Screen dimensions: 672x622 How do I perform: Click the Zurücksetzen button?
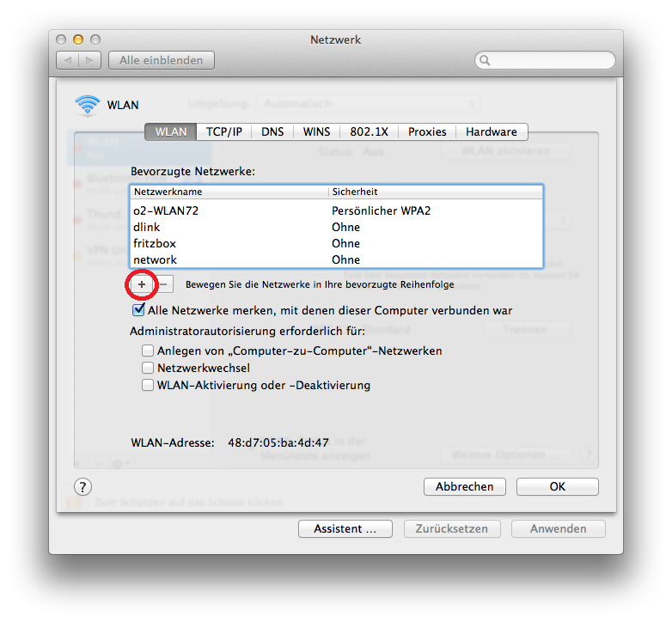point(452,529)
